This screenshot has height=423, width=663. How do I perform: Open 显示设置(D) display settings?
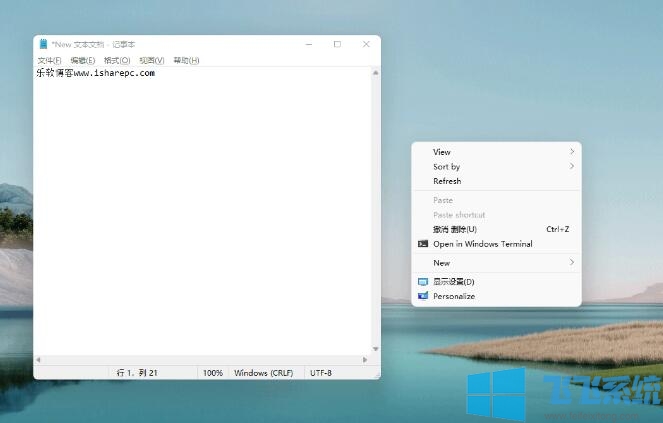496,282
